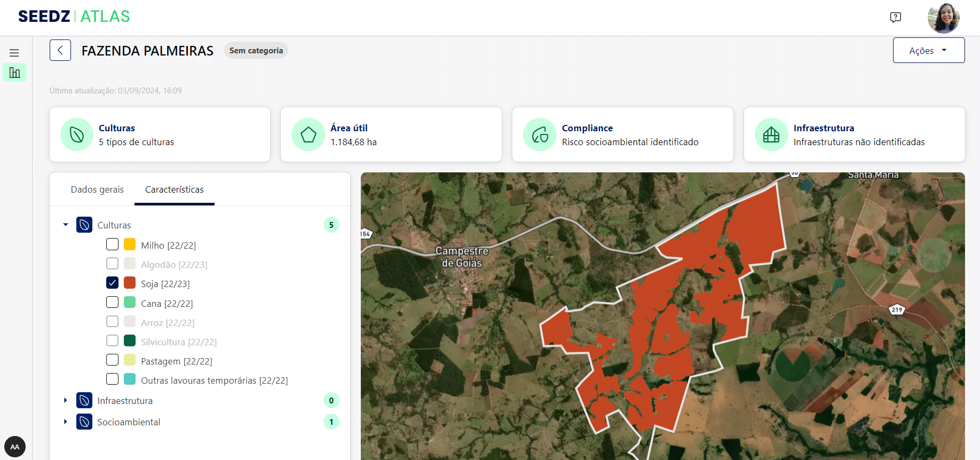
Task: Click the Campestre de Goiás map label
Action: coord(462,257)
